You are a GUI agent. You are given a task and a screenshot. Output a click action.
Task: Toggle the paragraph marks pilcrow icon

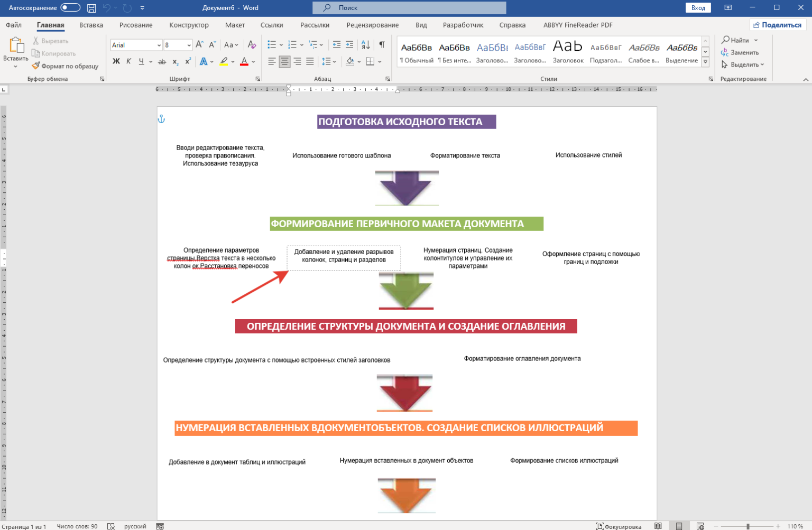coord(382,45)
